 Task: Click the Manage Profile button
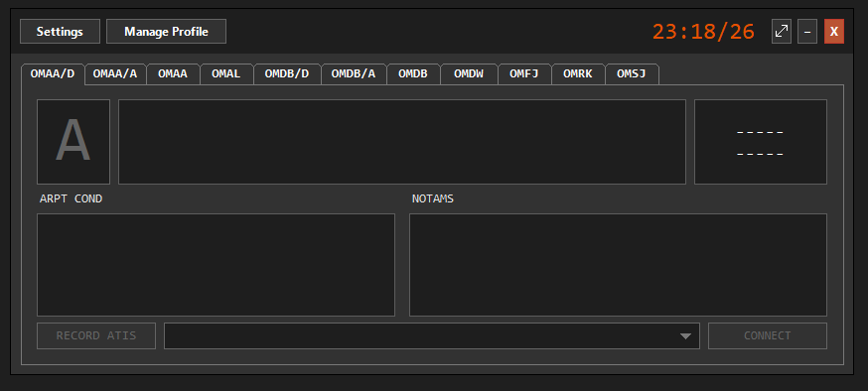pyautogui.click(x=166, y=32)
